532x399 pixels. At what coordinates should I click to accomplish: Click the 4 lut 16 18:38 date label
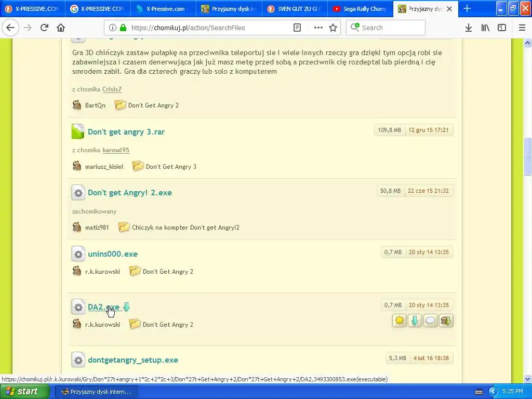[x=431, y=358]
